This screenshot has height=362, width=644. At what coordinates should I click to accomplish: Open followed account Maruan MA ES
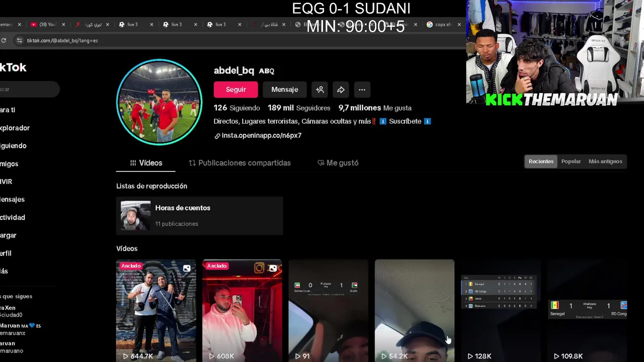point(20,329)
